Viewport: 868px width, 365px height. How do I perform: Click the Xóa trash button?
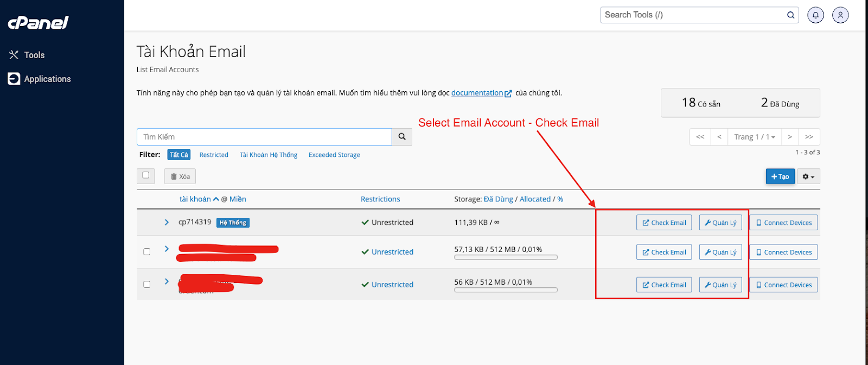(180, 177)
